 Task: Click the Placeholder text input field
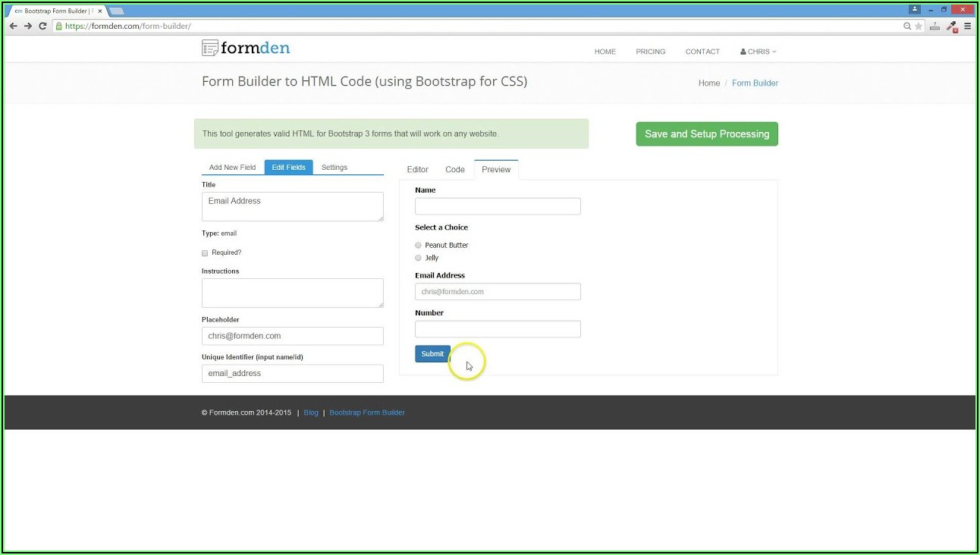[x=292, y=336]
